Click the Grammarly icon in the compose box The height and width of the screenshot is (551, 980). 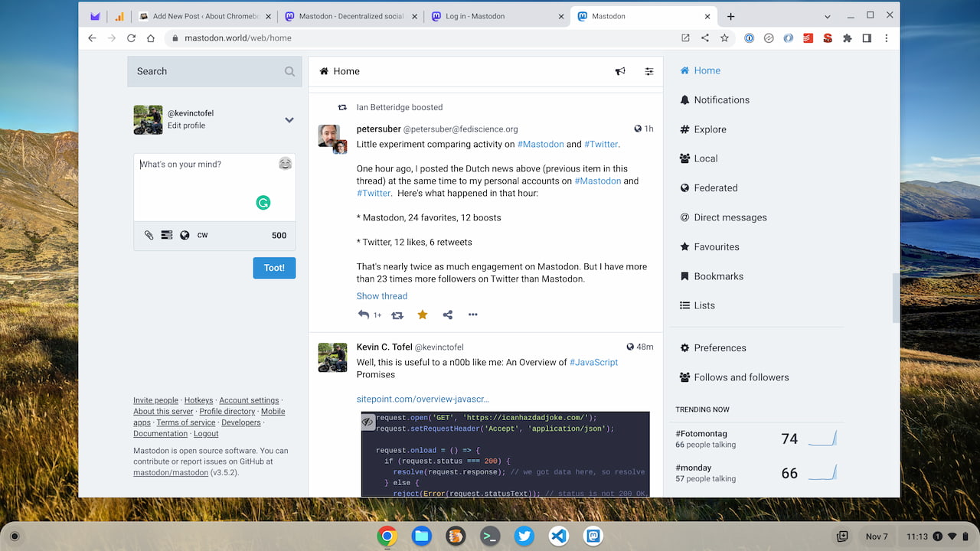[x=263, y=203]
